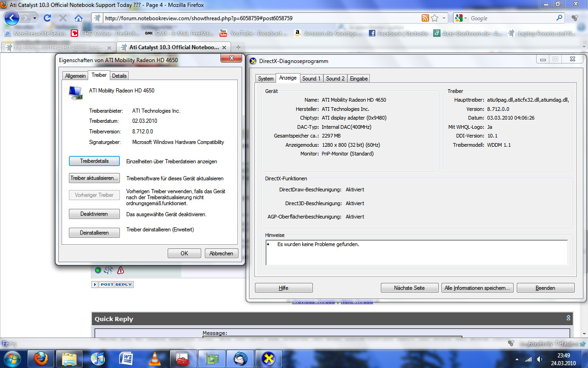Click the network signal icon in system tray

528,359
